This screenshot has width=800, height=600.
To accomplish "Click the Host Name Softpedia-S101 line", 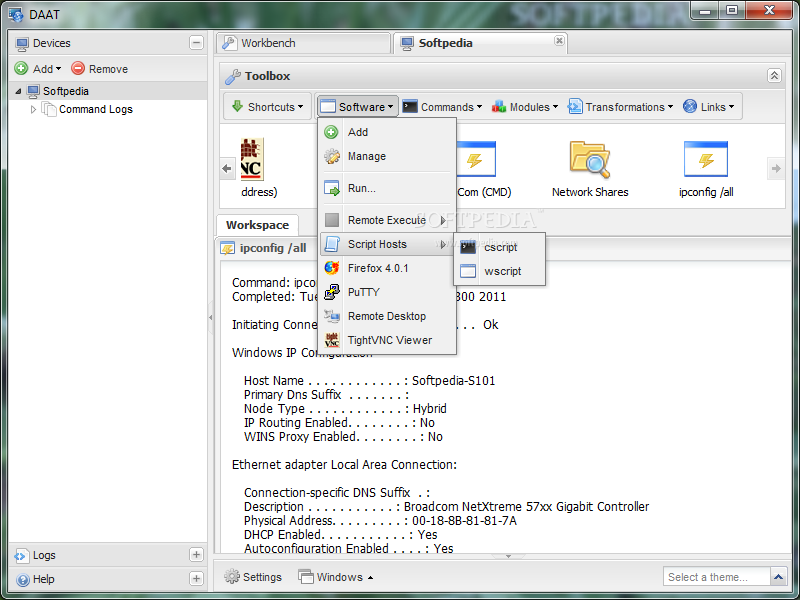I will click(x=369, y=381).
